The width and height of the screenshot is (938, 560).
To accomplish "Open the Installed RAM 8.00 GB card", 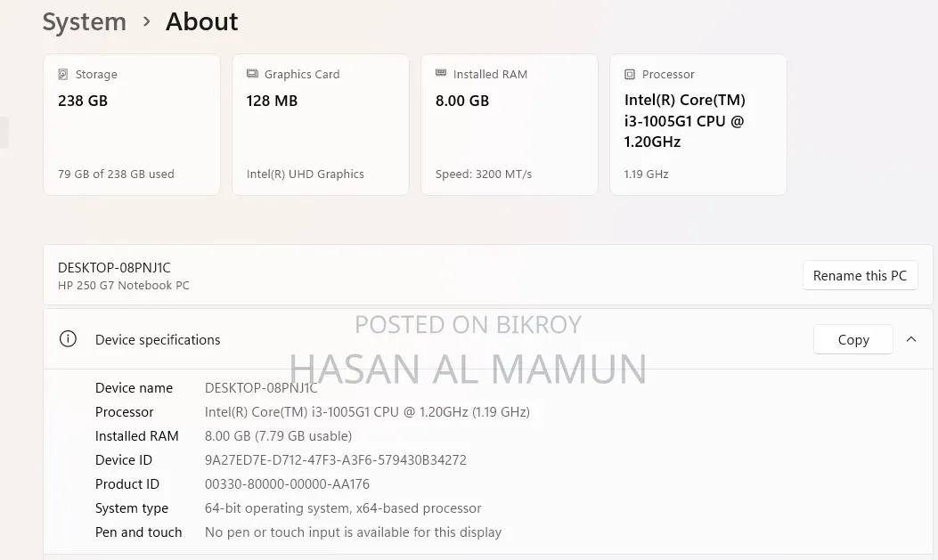I will tap(509, 125).
